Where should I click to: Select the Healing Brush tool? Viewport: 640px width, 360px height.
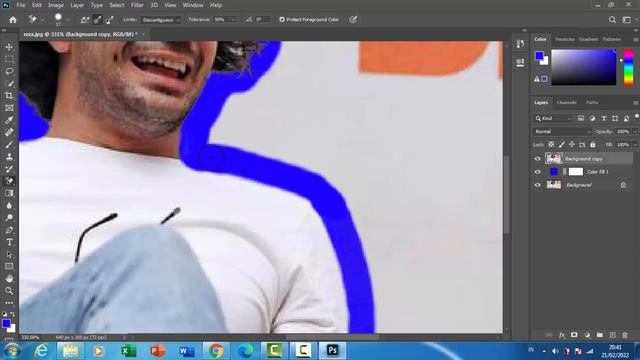coord(9,132)
